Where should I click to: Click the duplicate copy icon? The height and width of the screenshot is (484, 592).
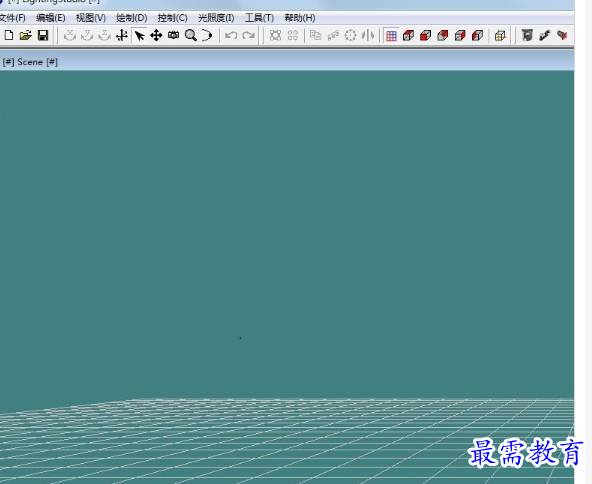pos(315,35)
